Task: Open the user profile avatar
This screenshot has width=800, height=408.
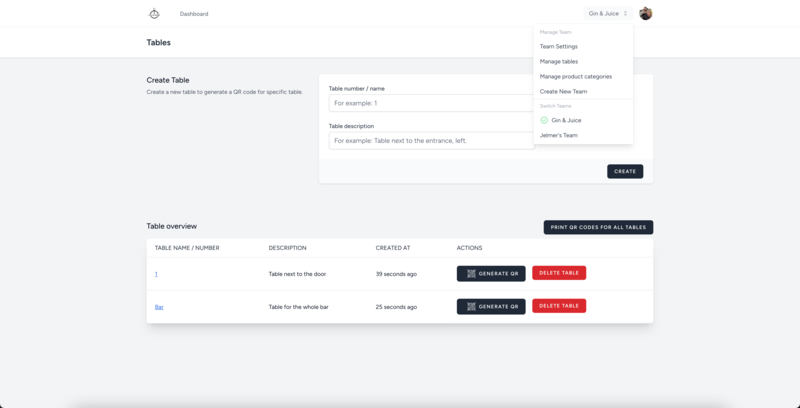Action: click(646, 14)
